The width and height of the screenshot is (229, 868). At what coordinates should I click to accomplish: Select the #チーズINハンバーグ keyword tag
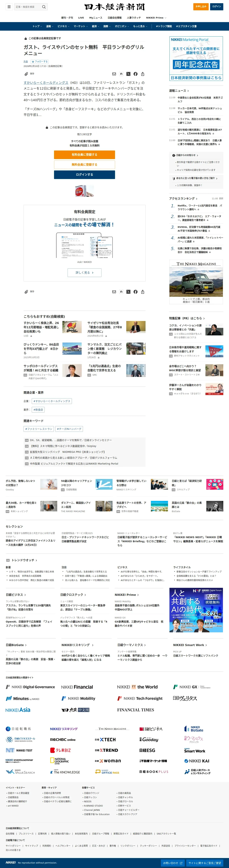(69, 429)
